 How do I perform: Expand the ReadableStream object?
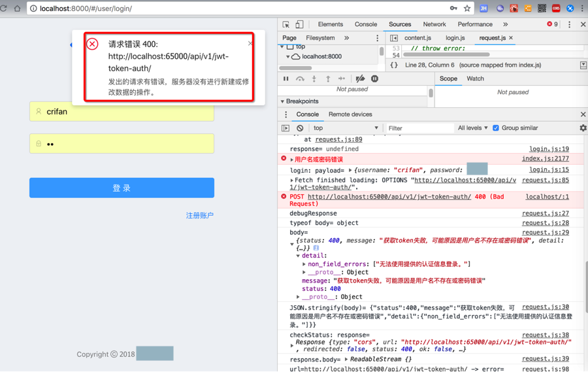click(346, 359)
